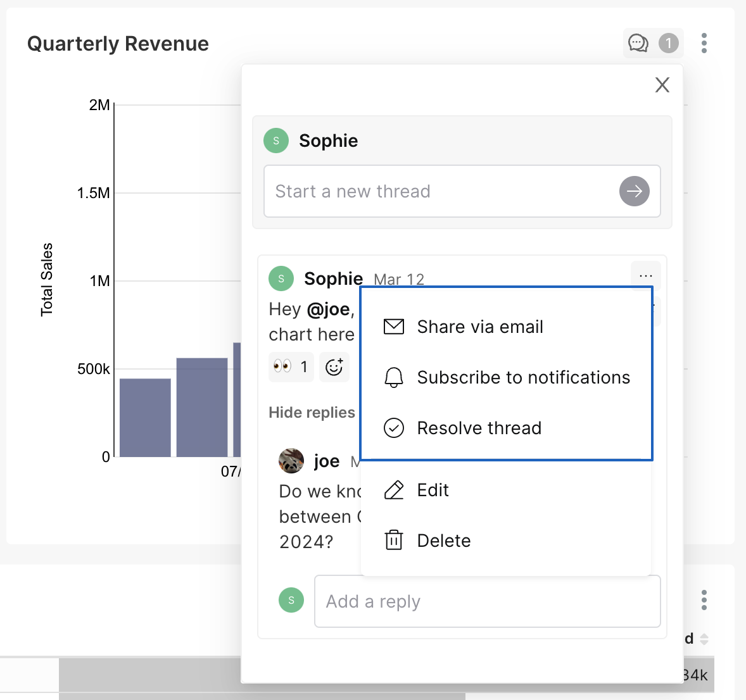The height and width of the screenshot is (700, 746).
Task: Open thread options ellipsis button
Action: [645, 275]
